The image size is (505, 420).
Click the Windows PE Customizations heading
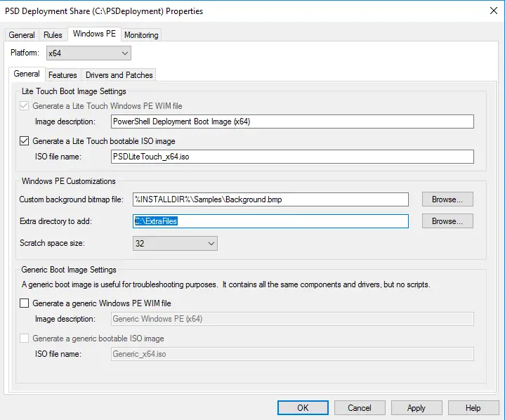pyautogui.click(x=68, y=181)
